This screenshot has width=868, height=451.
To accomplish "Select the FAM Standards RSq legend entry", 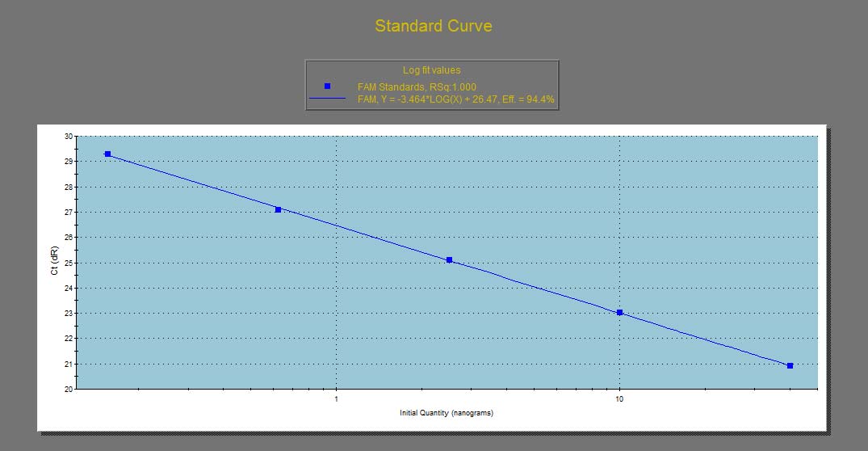I will click(x=417, y=86).
